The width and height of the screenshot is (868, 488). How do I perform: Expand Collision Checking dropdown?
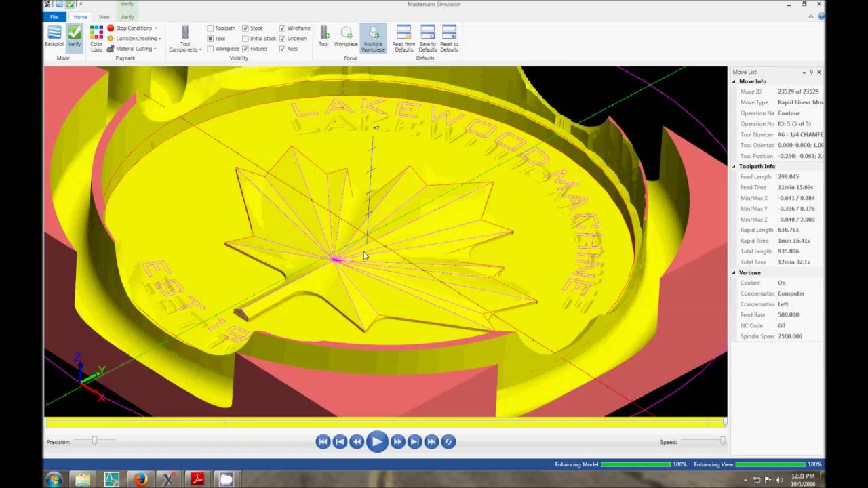[x=134, y=39]
